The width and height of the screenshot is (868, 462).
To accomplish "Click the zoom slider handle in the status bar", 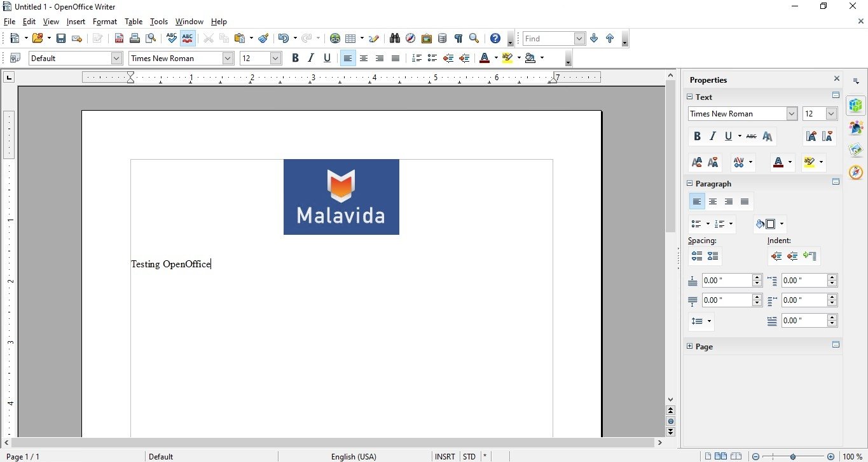I will point(793,456).
